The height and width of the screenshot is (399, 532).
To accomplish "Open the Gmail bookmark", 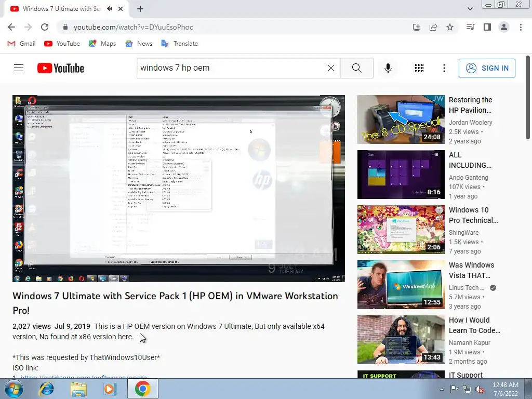I will (21, 44).
